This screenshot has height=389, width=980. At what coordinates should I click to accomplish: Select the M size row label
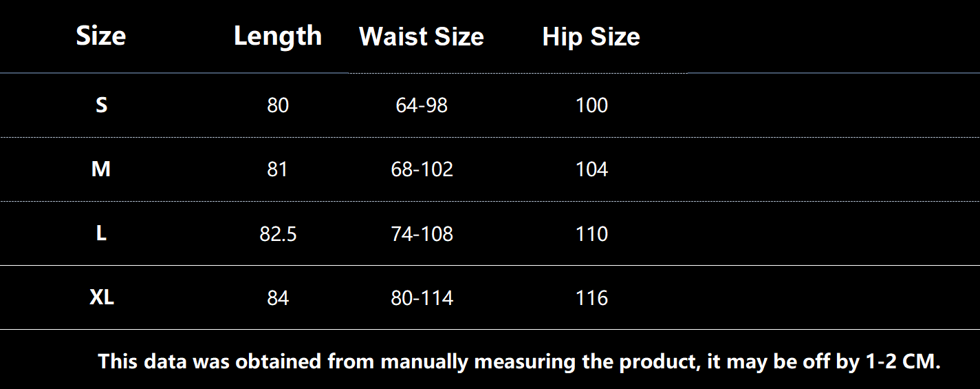point(101,169)
